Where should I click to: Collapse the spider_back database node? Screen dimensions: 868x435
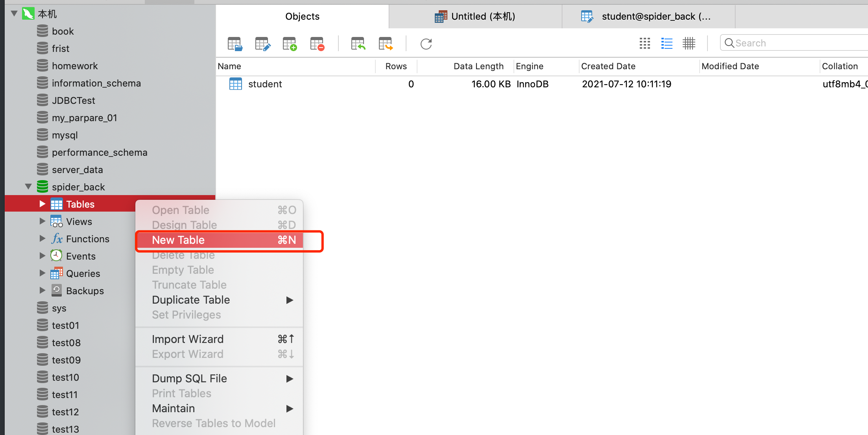pyautogui.click(x=28, y=186)
